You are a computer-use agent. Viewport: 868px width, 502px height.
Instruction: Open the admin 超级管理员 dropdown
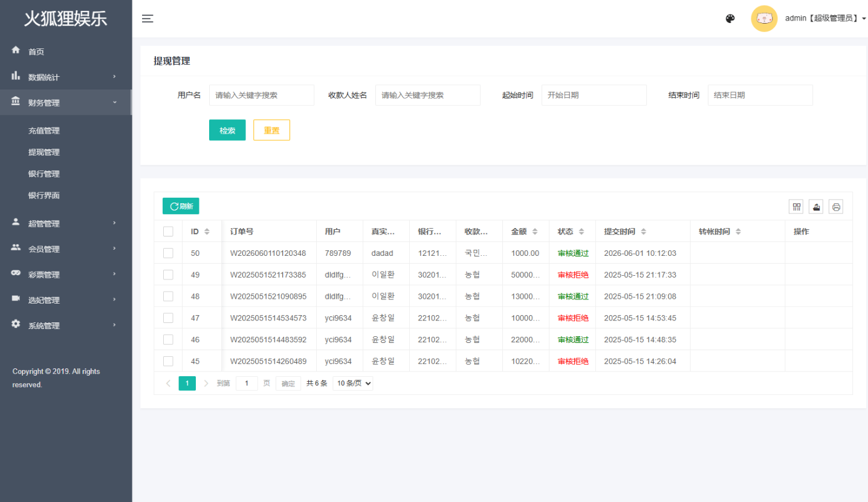pos(826,19)
